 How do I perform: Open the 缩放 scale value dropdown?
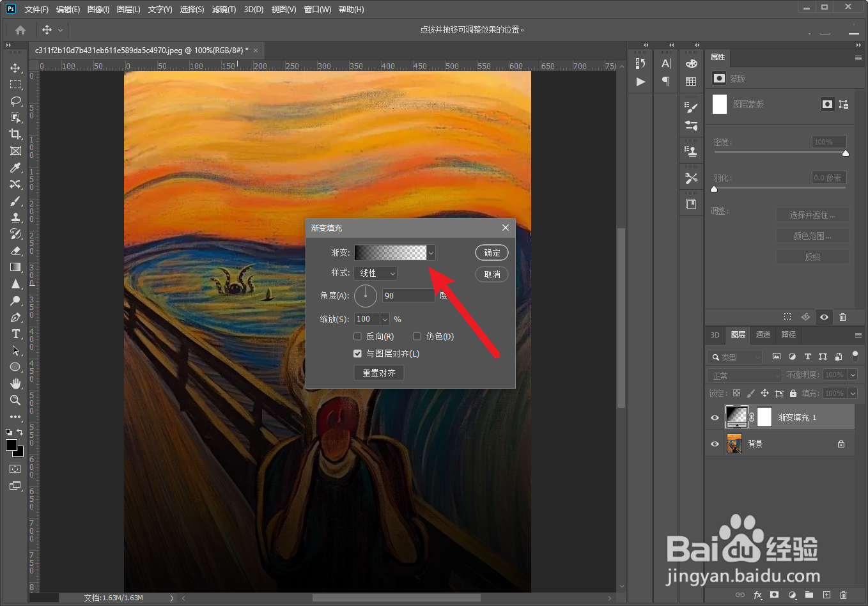tap(385, 319)
